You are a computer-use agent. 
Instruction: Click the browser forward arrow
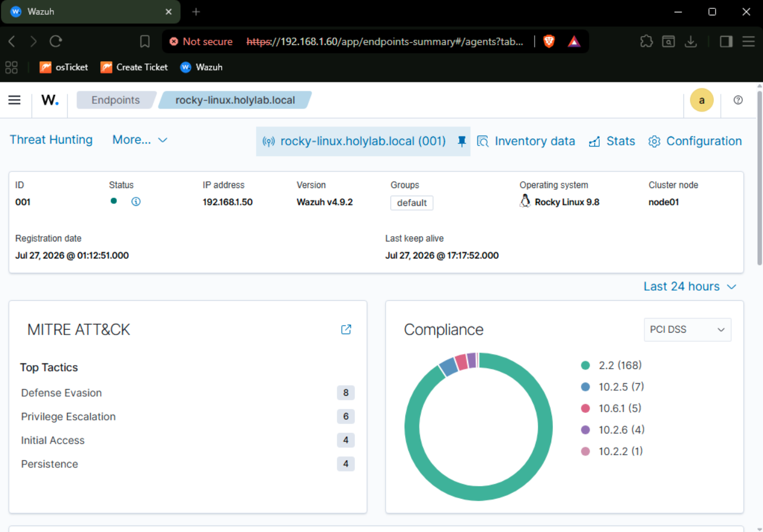(33, 42)
